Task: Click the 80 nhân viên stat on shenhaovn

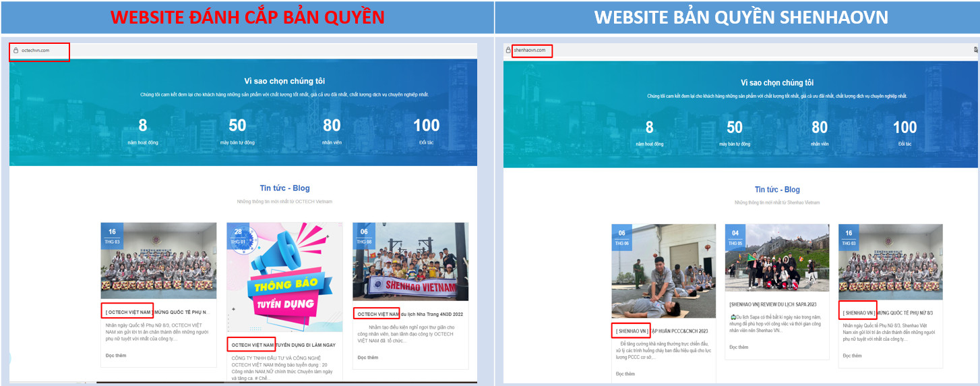Action: [x=820, y=132]
